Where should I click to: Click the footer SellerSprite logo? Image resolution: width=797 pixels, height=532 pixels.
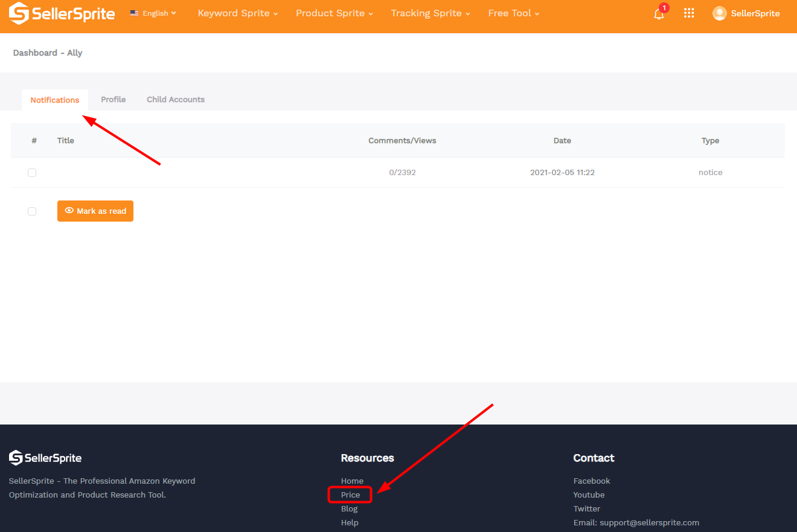click(45, 458)
